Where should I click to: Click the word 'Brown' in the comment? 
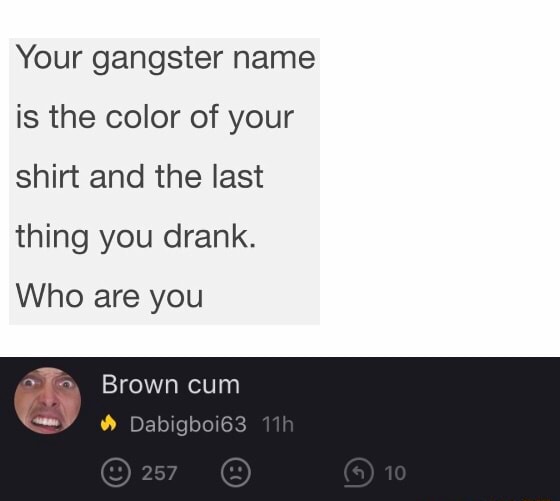pos(140,384)
